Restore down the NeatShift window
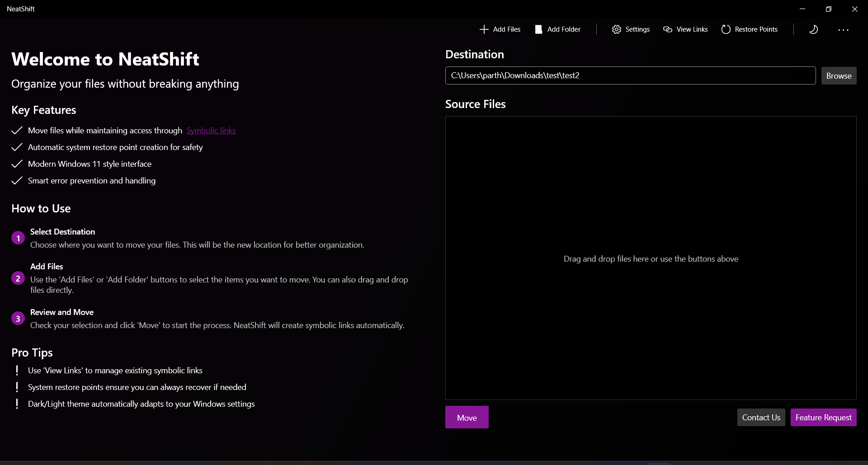 coord(829,9)
